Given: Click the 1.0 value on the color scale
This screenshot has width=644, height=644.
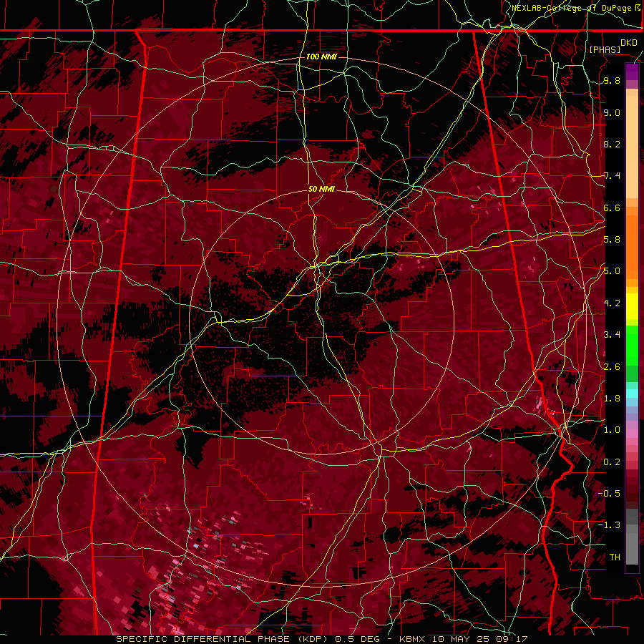Looking at the screenshot, I should pos(612,430).
